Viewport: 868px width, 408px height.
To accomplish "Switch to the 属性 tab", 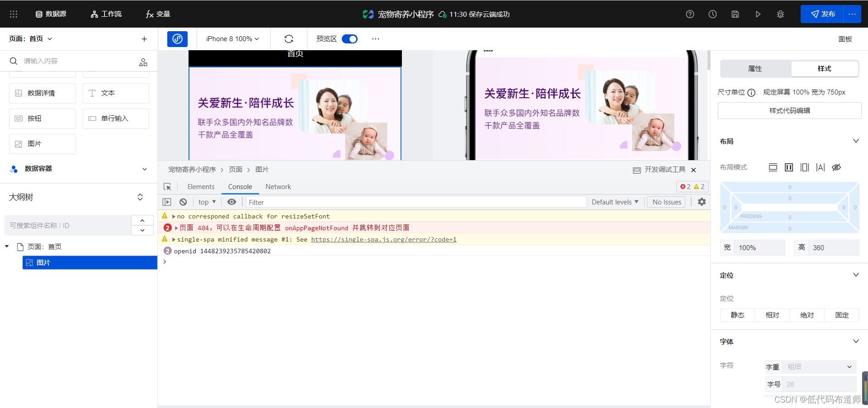I will coord(754,69).
